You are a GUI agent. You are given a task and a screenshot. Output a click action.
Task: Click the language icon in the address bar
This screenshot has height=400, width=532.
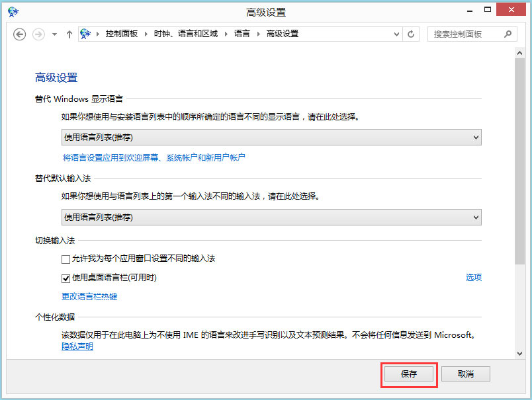pos(87,33)
